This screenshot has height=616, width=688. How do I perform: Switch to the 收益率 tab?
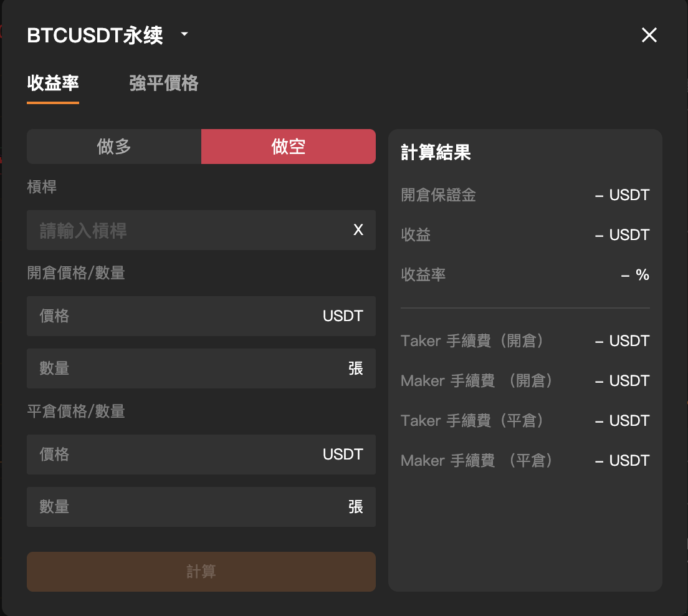pos(52,83)
